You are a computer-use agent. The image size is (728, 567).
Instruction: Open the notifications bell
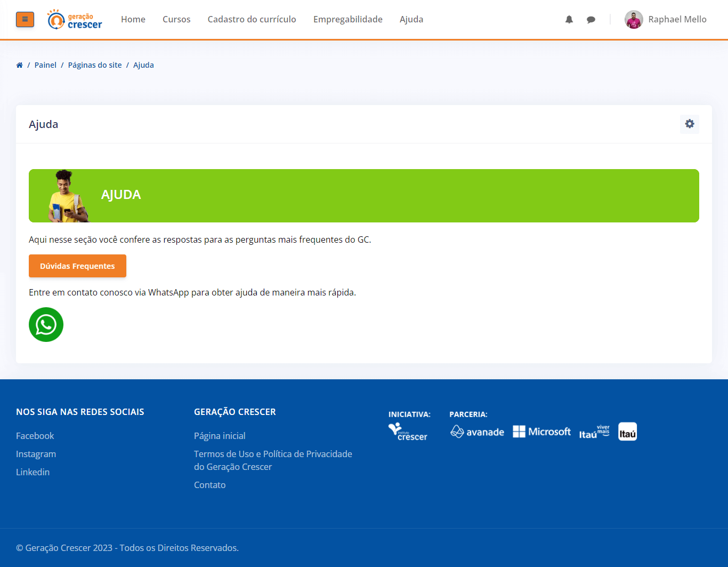pos(569,20)
